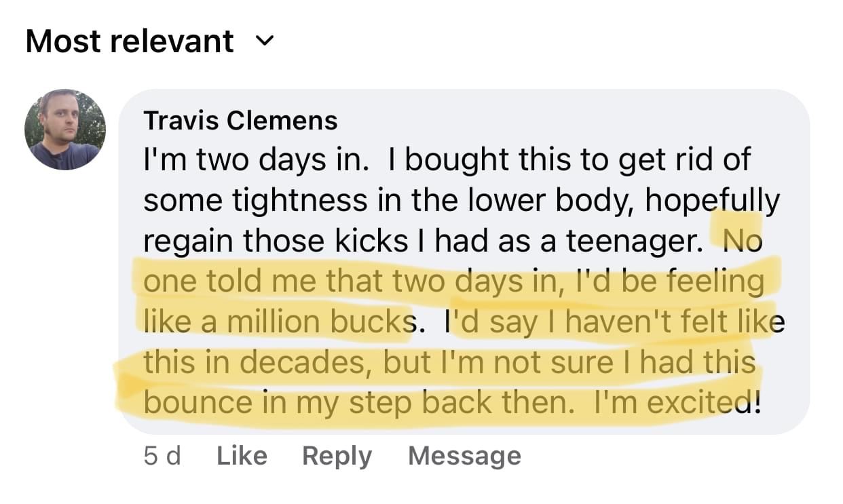Click the 5 d comment timestamp
This screenshot has height=504, width=843.
click(162, 456)
